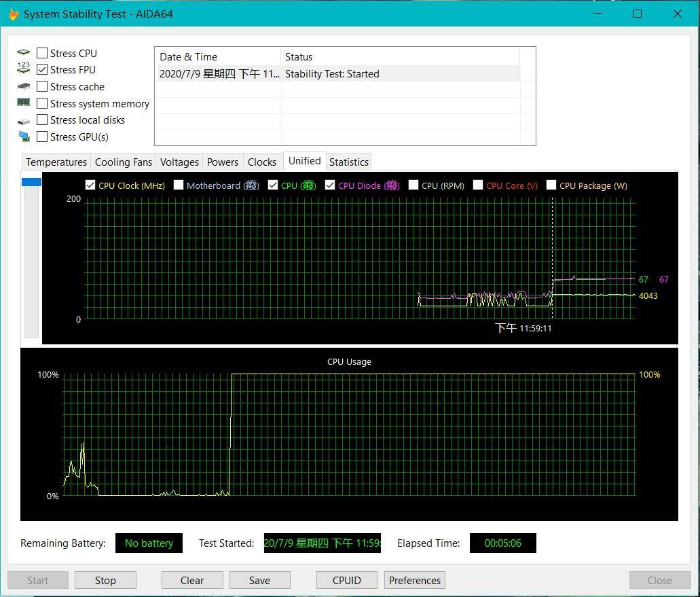Show CPU Package (W) in graph
Image resolution: width=700 pixels, height=597 pixels.
(x=551, y=185)
